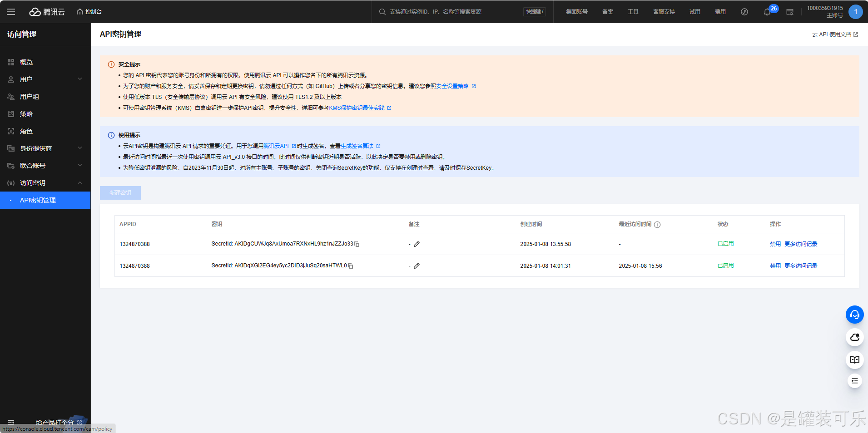The image size is (868, 433).
Task: Open 工具 menu
Action: click(x=633, y=12)
